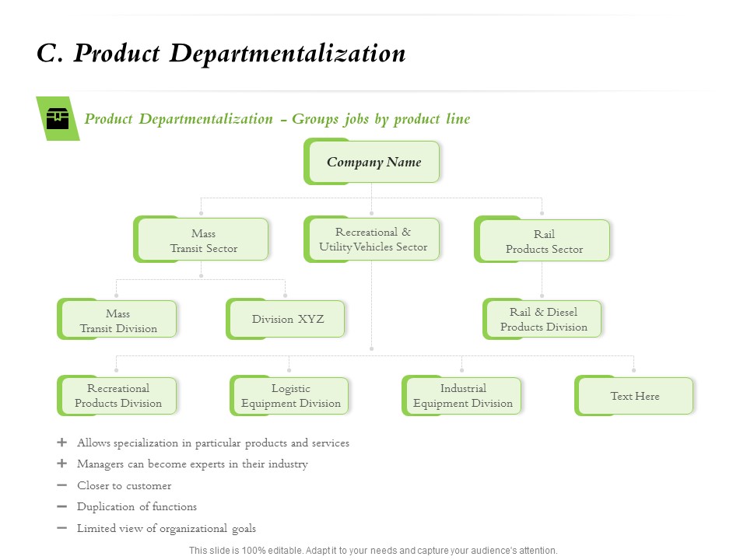747x560 pixels.
Task: Select the Company Name box
Action: click(x=372, y=162)
